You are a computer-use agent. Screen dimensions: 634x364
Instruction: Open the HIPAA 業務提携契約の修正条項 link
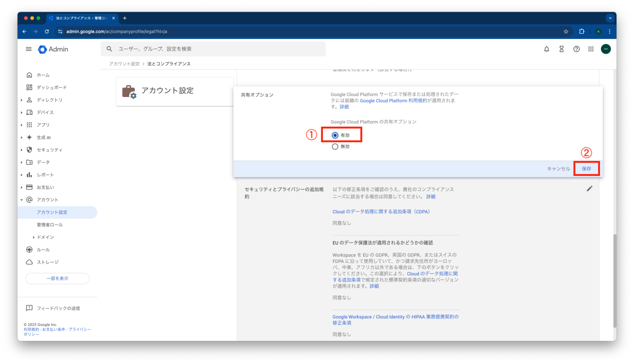point(395,320)
